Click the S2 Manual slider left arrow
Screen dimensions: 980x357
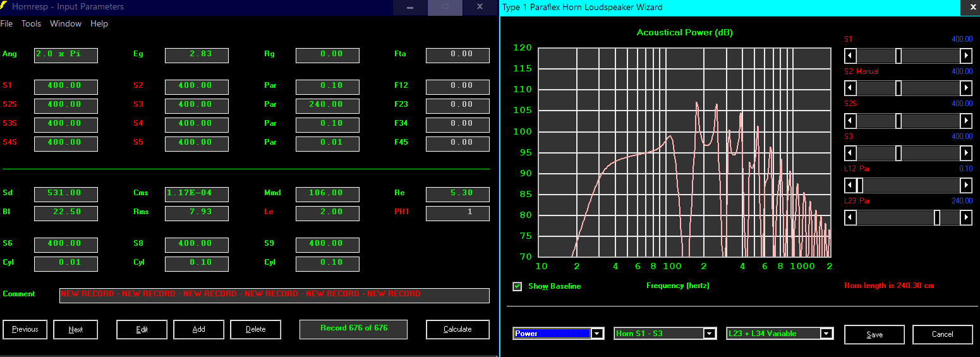coord(851,88)
